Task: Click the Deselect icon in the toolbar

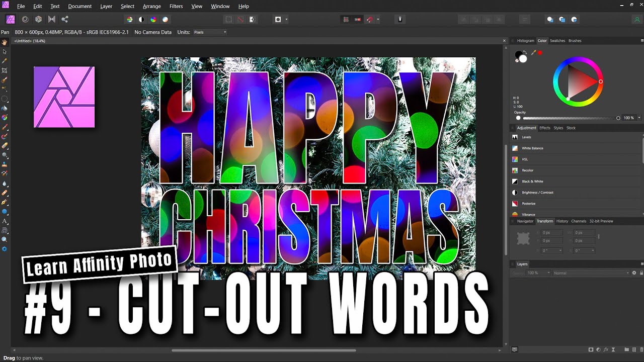Action: tap(240, 20)
